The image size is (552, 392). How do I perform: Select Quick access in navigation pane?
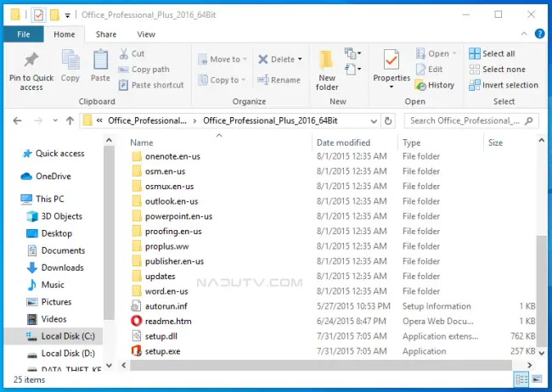pos(54,154)
